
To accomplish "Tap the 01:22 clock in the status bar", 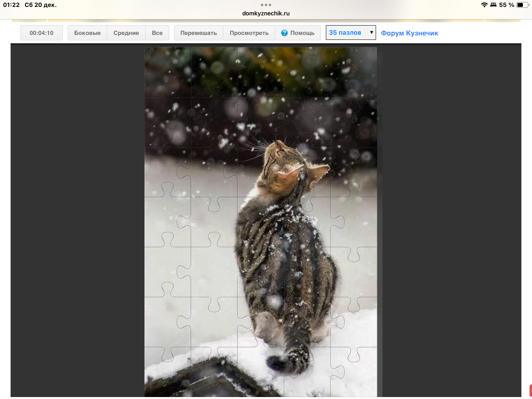I will [x=11, y=5].
